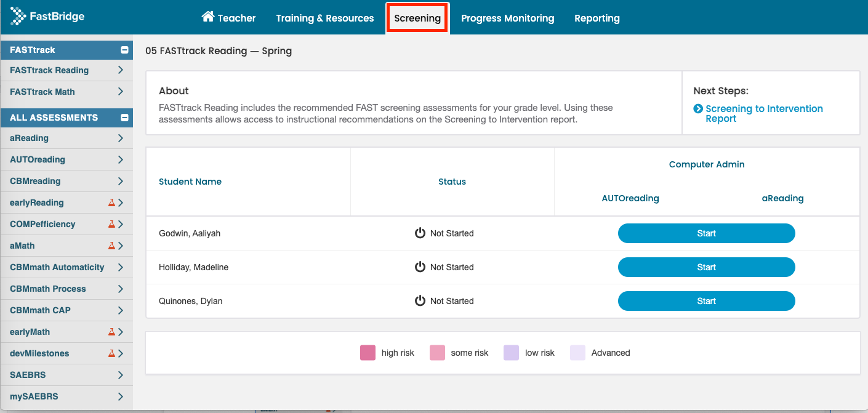The image size is (868, 413).
Task: Click the Advanced color swatch
Action: click(x=577, y=353)
